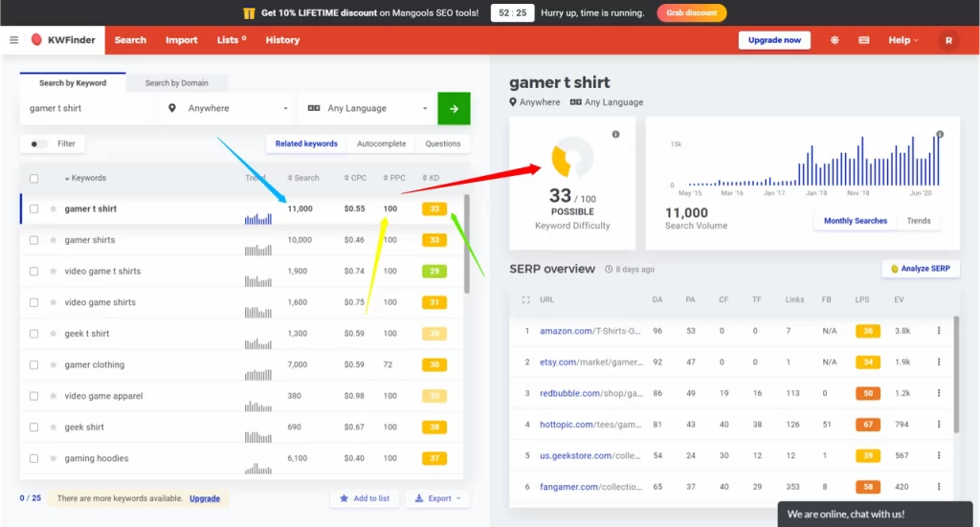The image size is (980, 527).
Task: Star the gamer clothing keyword
Action: [x=54, y=364]
